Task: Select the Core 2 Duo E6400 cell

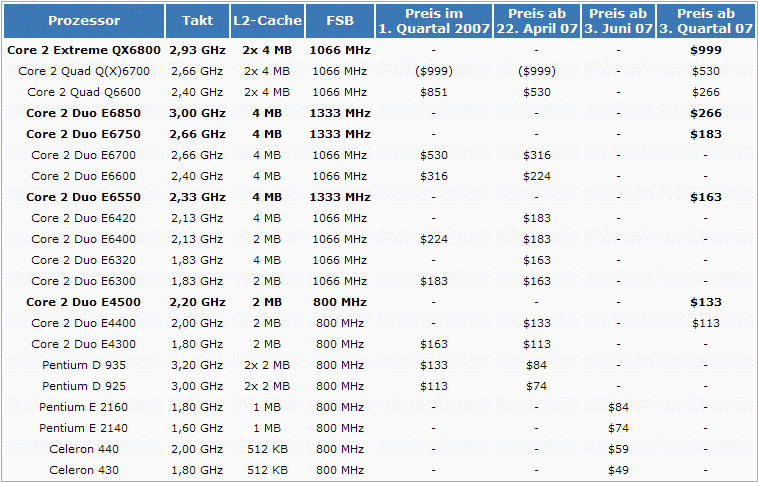Action: pyautogui.click(x=84, y=239)
